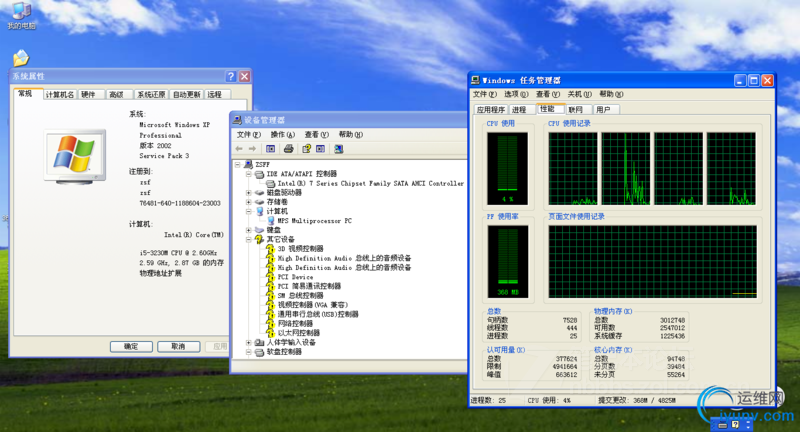Click the Task Manager title bar icon
Image resolution: width=800 pixels, height=432 pixels.
click(476, 80)
